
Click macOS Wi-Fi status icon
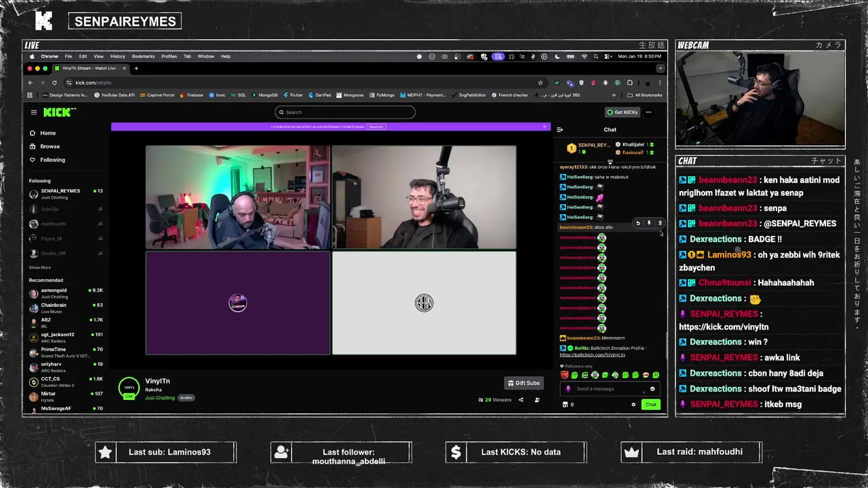point(585,56)
